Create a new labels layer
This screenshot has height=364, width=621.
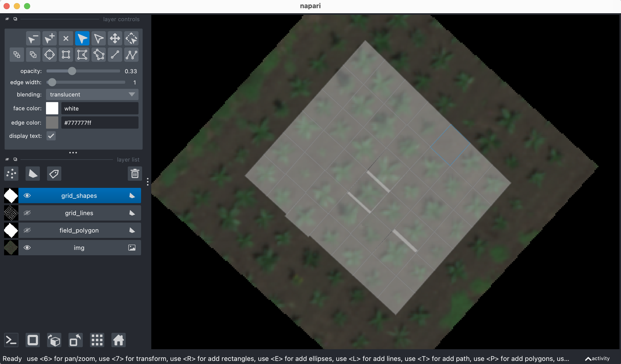click(x=54, y=174)
